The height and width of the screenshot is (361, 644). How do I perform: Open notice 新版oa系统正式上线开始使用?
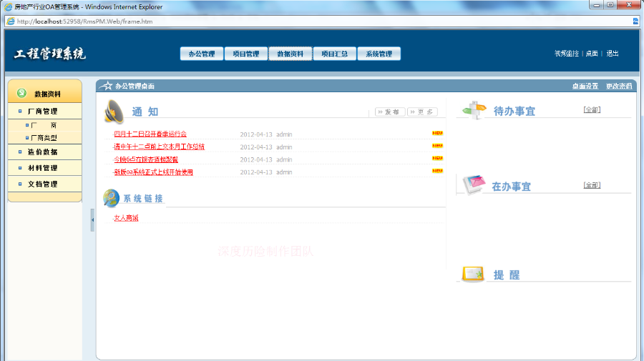tap(153, 172)
